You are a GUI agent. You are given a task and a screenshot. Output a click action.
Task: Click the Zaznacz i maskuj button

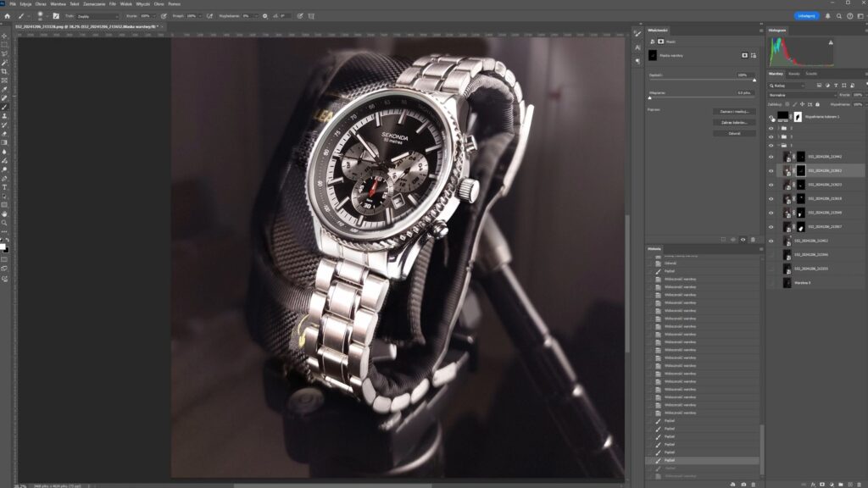(x=734, y=111)
